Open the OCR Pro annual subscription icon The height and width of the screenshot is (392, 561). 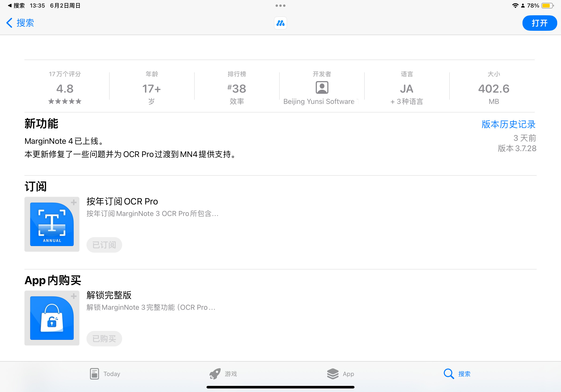coord(52,224)
